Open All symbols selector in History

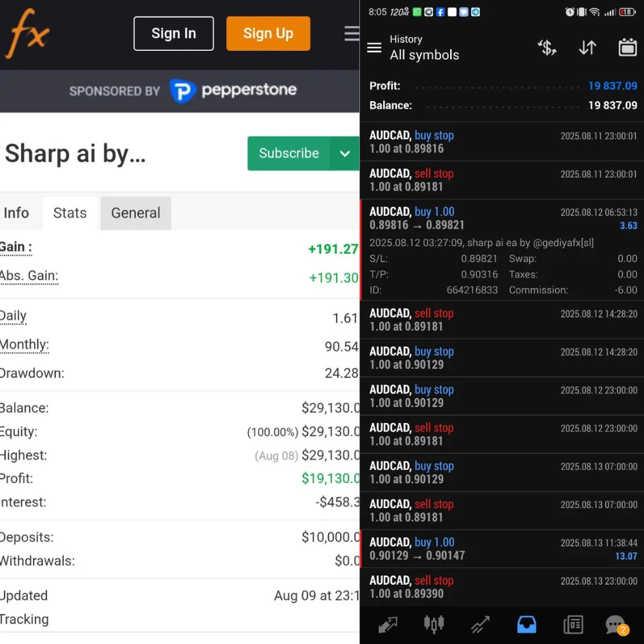click(424, 55)
